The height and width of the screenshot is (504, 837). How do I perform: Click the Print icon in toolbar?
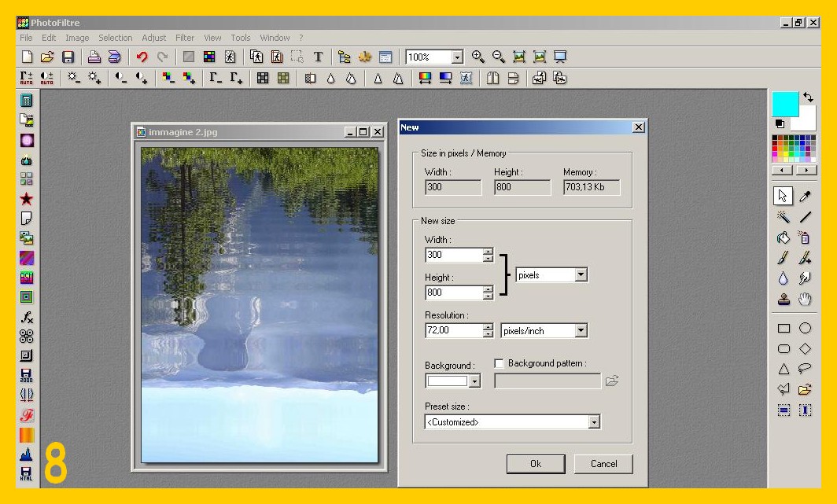coord(94,57)
